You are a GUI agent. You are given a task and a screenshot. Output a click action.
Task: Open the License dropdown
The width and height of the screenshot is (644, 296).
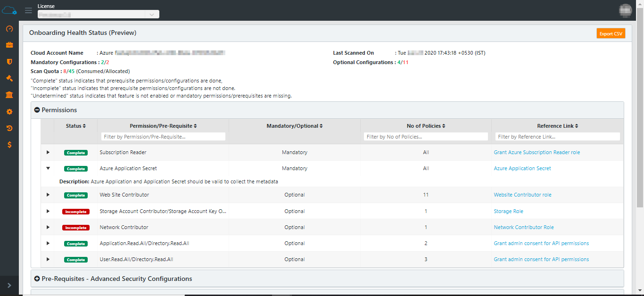click(152, 14)
